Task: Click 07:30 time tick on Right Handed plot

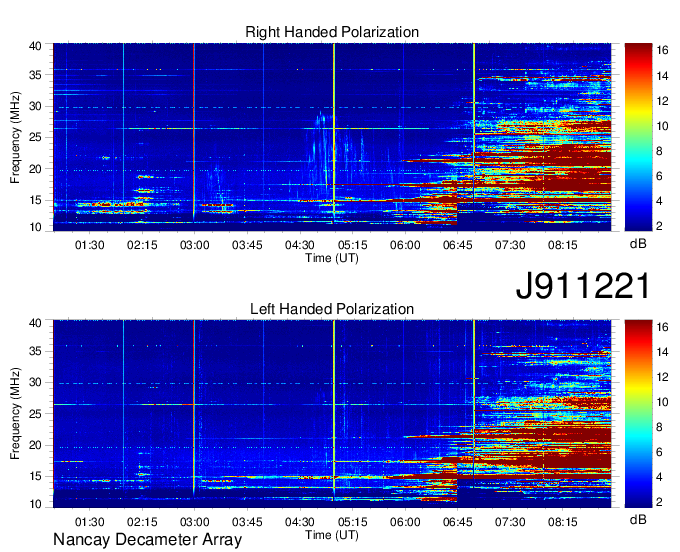Action: [x=510, y=245]
